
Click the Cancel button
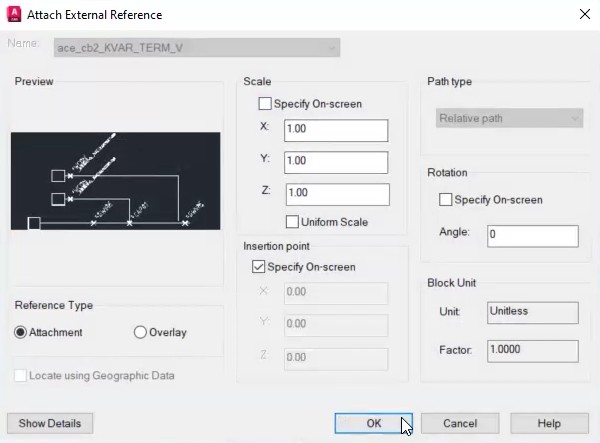(460, 423)
